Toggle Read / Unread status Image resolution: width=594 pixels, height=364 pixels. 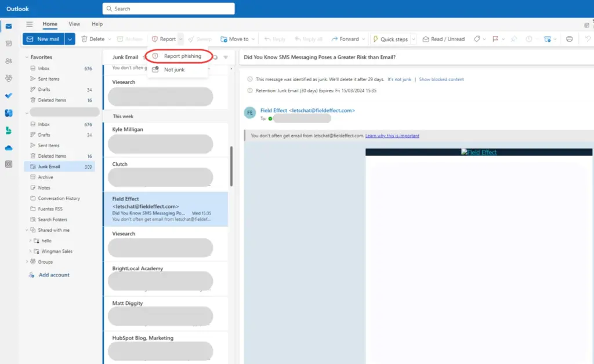(444, 39)
